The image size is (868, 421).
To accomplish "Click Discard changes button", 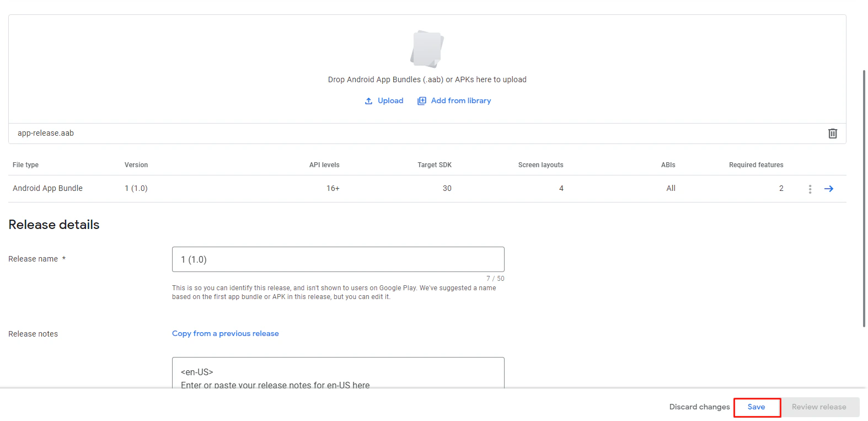I will click(699, 407).
